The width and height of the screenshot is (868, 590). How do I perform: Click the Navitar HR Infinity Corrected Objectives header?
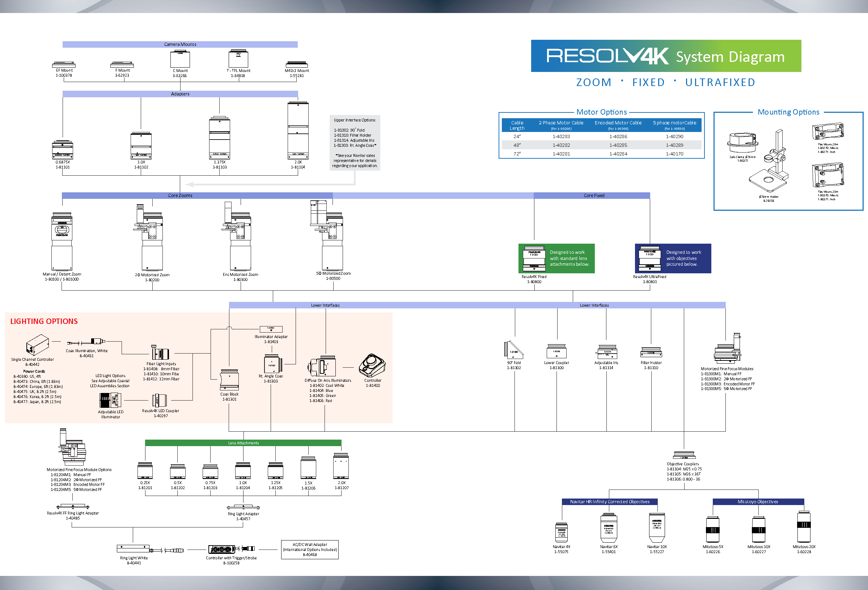(x=609, y=502)
